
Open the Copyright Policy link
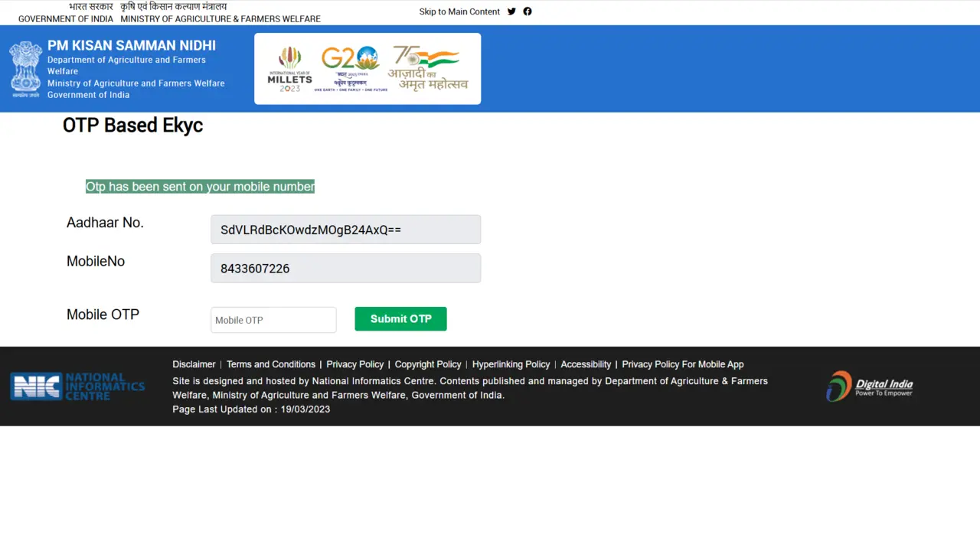(x=428, y=364)
